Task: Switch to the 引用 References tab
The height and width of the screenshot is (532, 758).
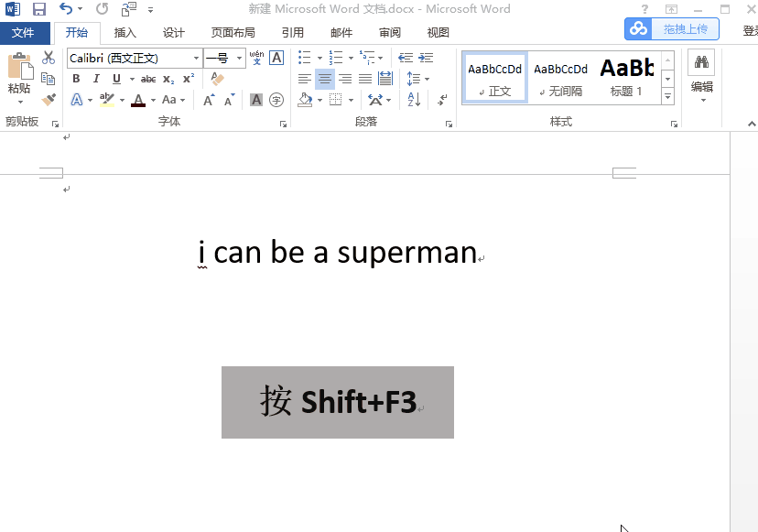Action: click(293, 32)
